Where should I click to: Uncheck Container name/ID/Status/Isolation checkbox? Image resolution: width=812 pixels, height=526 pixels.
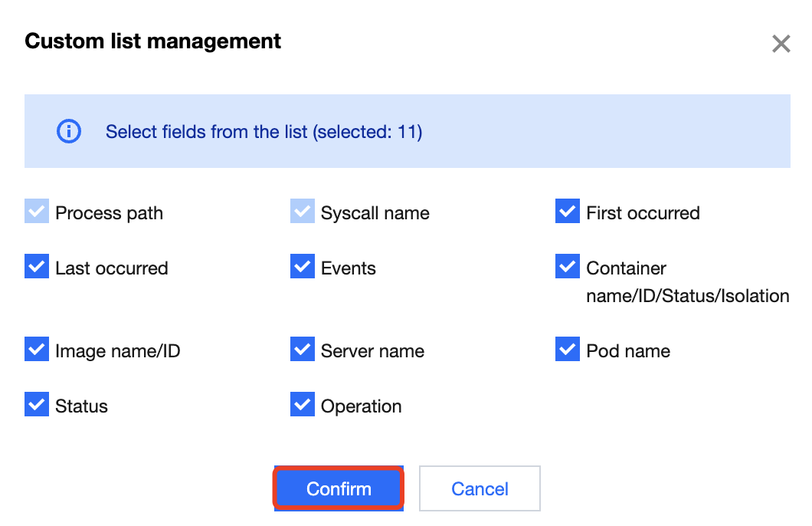(x=568, y=268)
